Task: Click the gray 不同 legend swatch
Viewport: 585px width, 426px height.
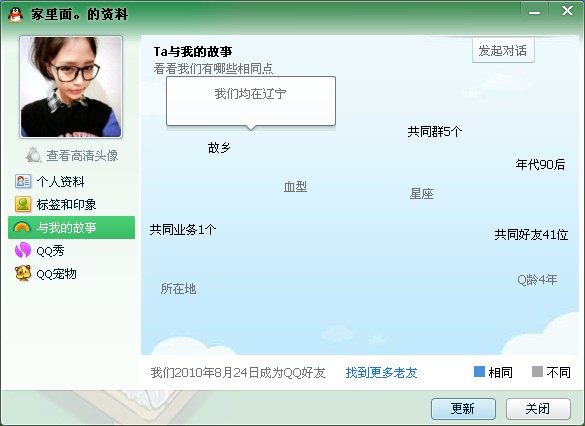Action: (537, 372)
